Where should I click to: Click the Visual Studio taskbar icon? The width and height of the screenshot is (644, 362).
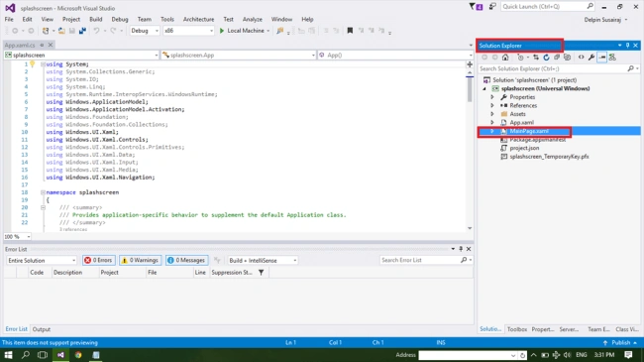[60, 355]
